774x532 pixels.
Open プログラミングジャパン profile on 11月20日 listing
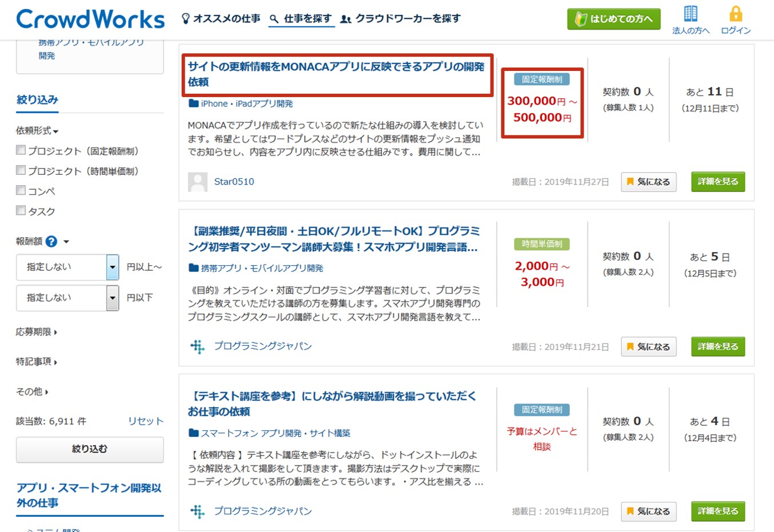click(x=263, y=511)
